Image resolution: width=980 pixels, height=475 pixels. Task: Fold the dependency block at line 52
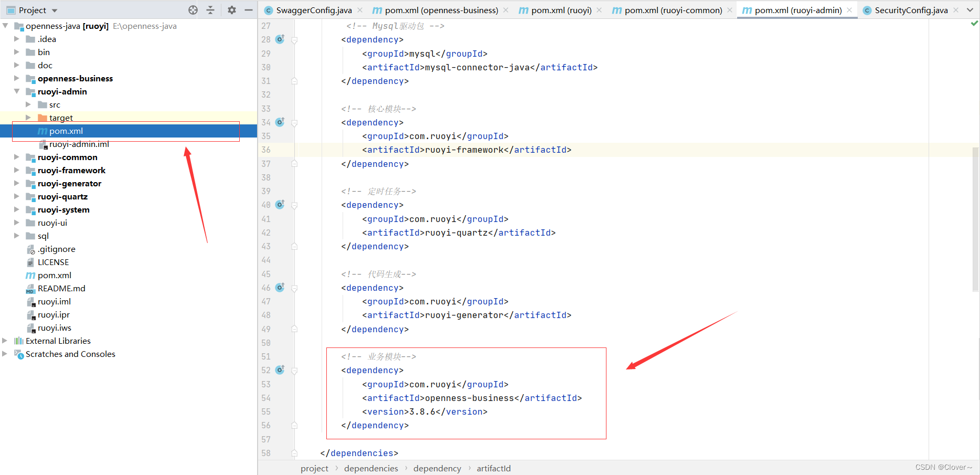(294, 371)
